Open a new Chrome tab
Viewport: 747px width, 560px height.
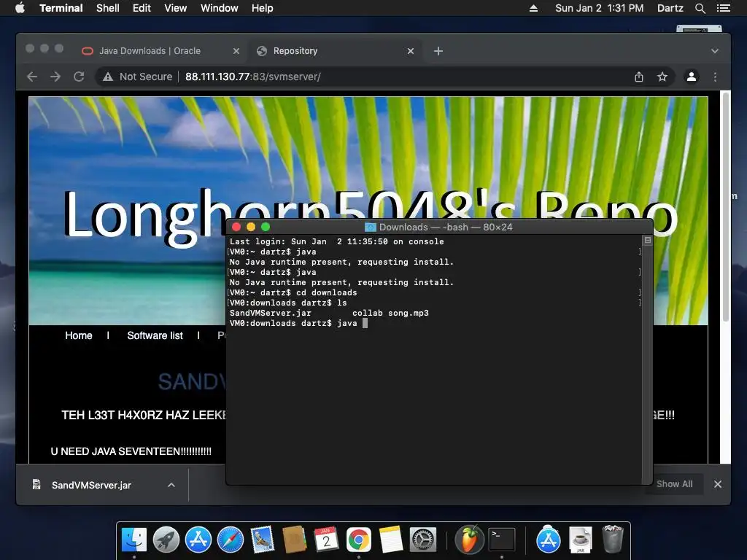click(x=438, y=51)
